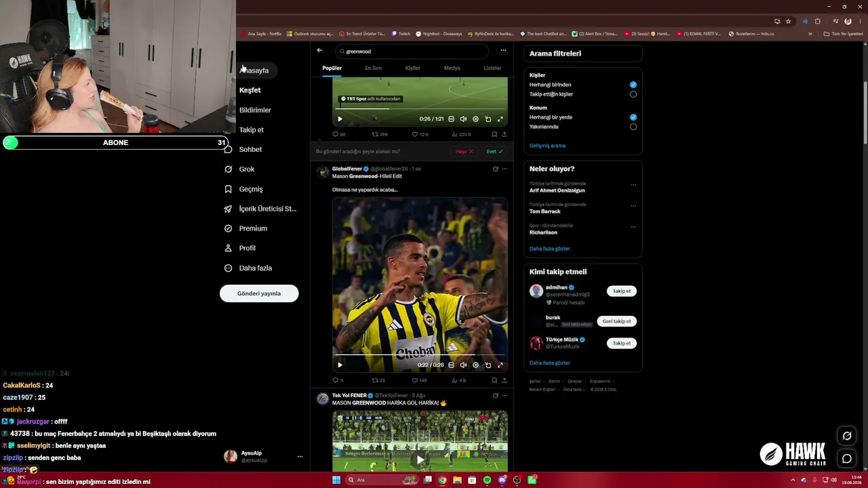The width and height of the screenshot is (868, 488).
Task: Open Grok from the left sidebar
Action: [239, 169]
